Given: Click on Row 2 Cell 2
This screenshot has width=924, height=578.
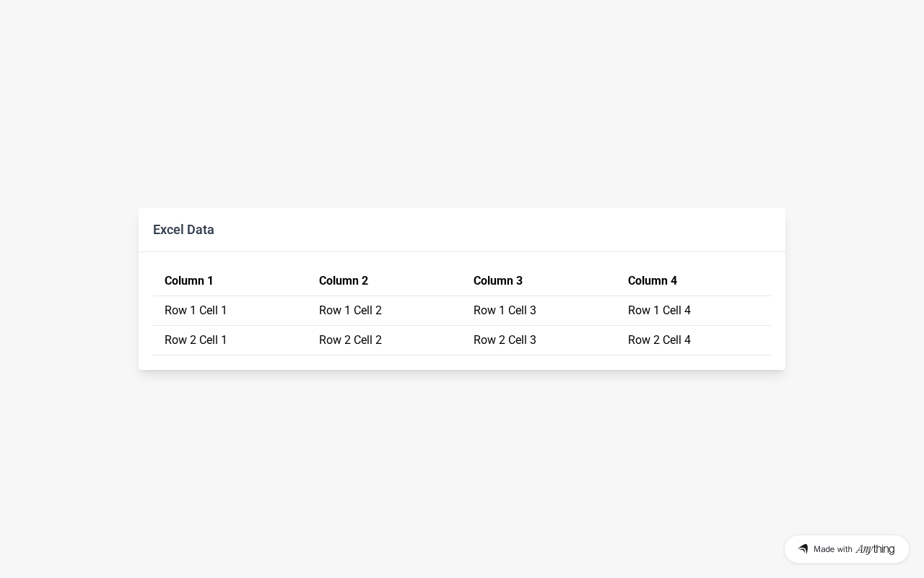Looking at the screenshot, I should (350, 340).
